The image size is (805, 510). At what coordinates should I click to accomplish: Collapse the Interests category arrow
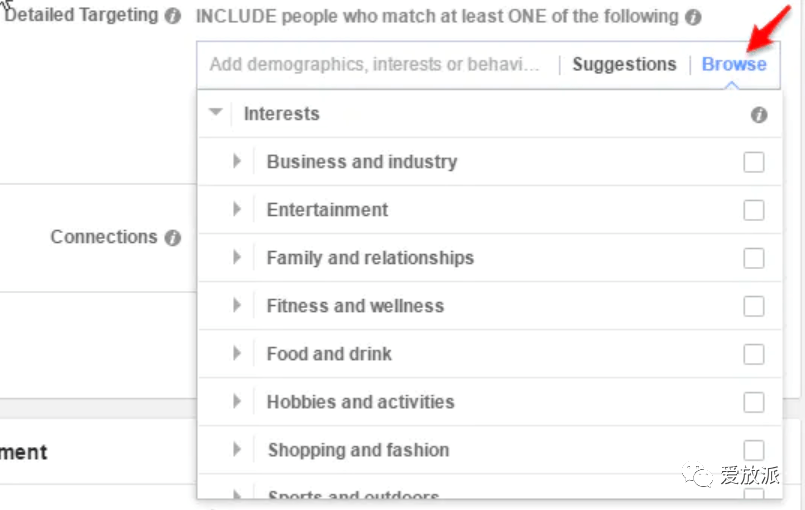click(215, 113)
